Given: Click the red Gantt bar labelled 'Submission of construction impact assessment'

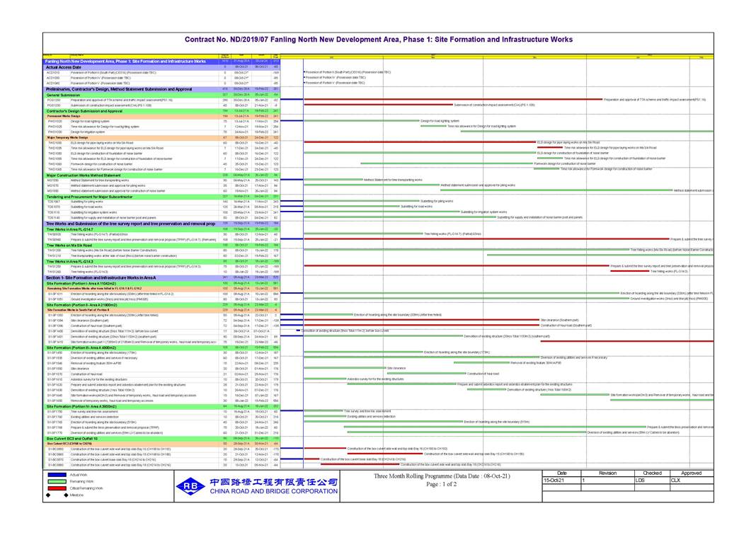Looking at the screenshot, I should pos(379,105).
